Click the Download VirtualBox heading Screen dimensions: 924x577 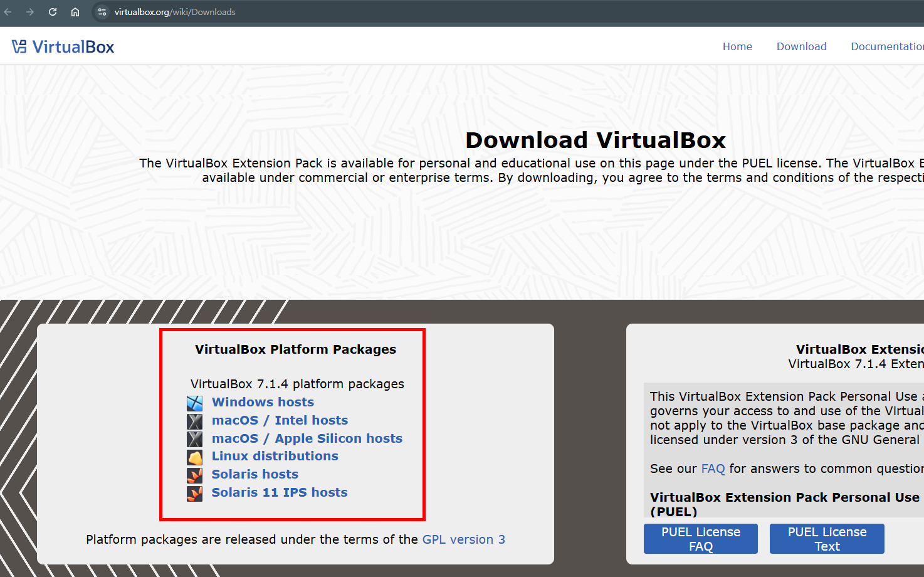pyautogui.click(x=596, y=140)
